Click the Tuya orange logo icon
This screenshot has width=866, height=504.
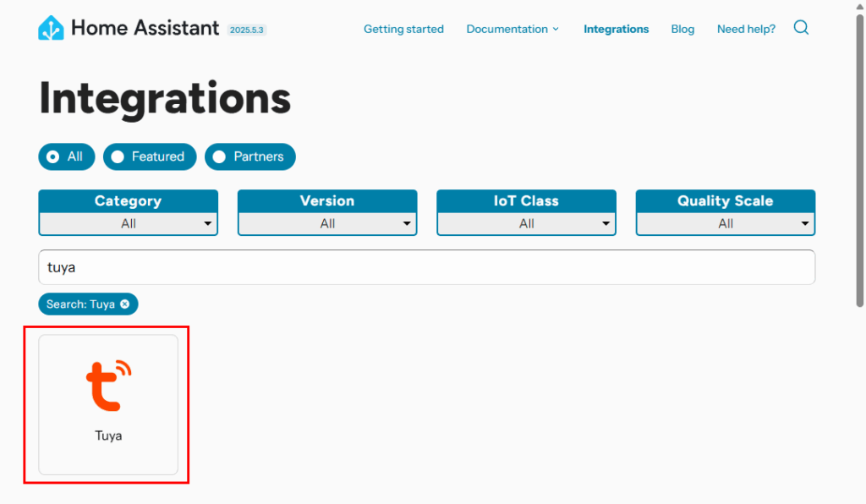(109, 386)
